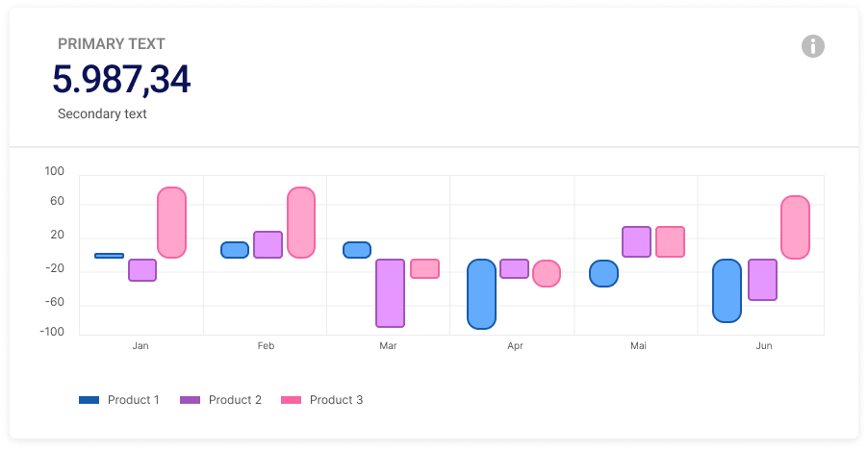Click the pink Product 3 legend swatch
The image size is (868, 450).
[291, 400]
